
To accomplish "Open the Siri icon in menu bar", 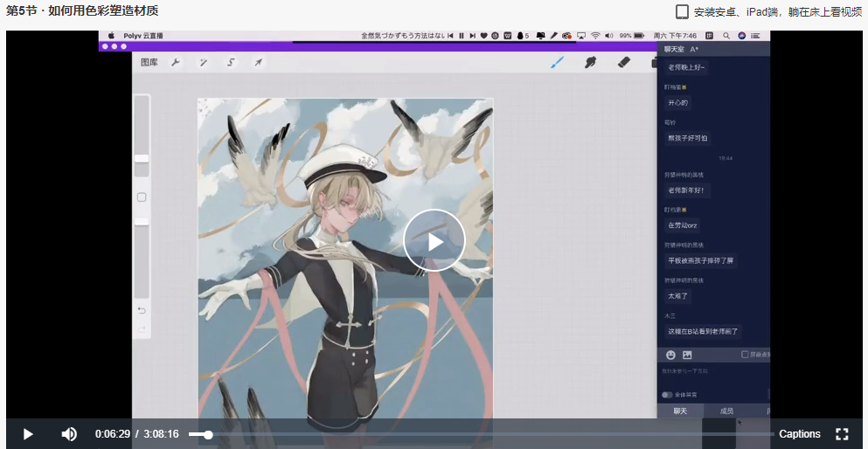I will (x=742, y=36).
